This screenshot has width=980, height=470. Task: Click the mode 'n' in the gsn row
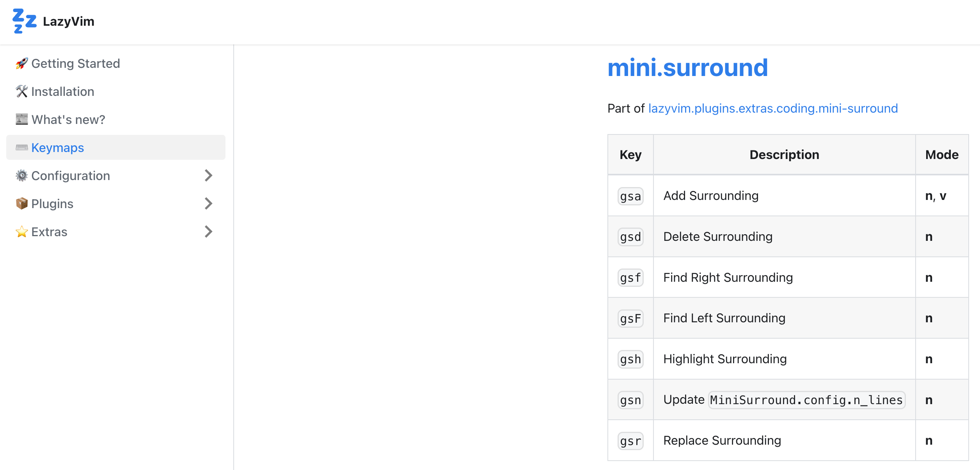[x=929, y=400]
